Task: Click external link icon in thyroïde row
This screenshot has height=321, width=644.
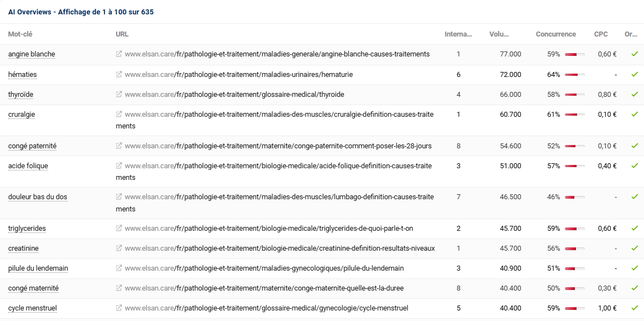Action: tap(119, 94)
